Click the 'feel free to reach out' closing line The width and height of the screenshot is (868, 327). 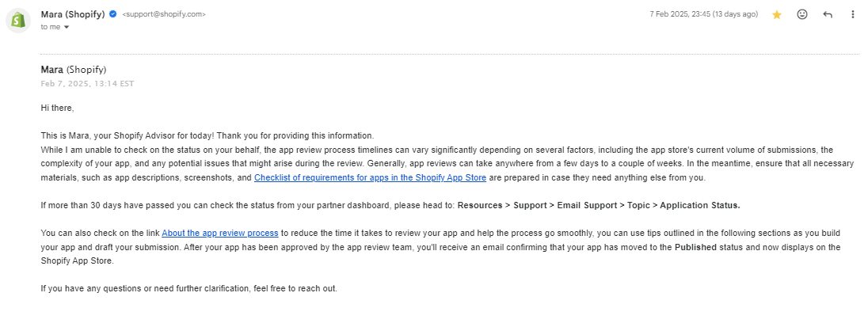[x=188, y=288]
